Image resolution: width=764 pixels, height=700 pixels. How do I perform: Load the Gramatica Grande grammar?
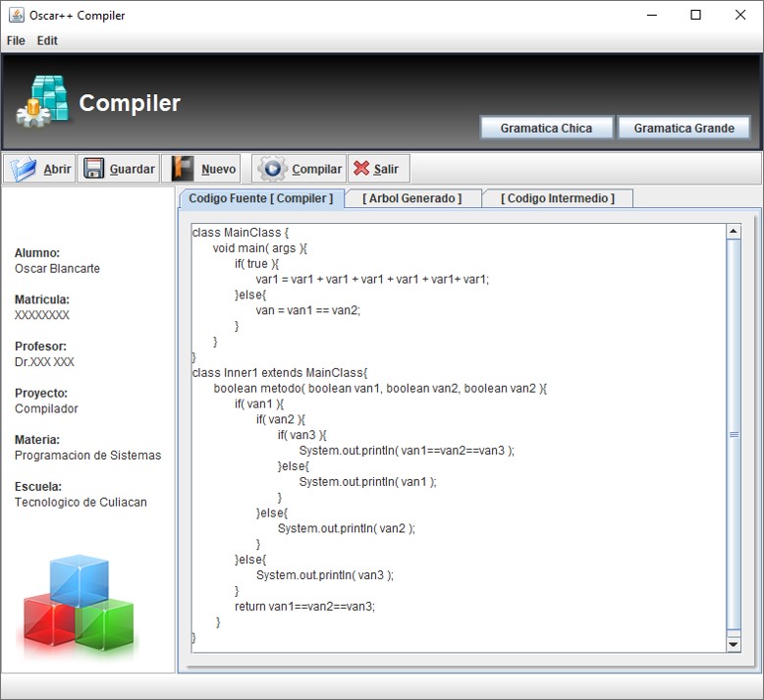click(x=683, y=128)
